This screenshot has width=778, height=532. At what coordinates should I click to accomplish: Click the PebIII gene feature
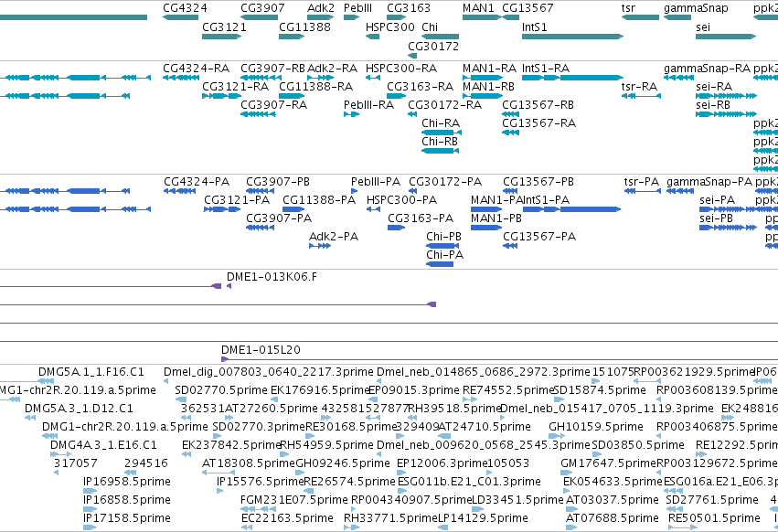pyautogui.click(x=351, y=17)
